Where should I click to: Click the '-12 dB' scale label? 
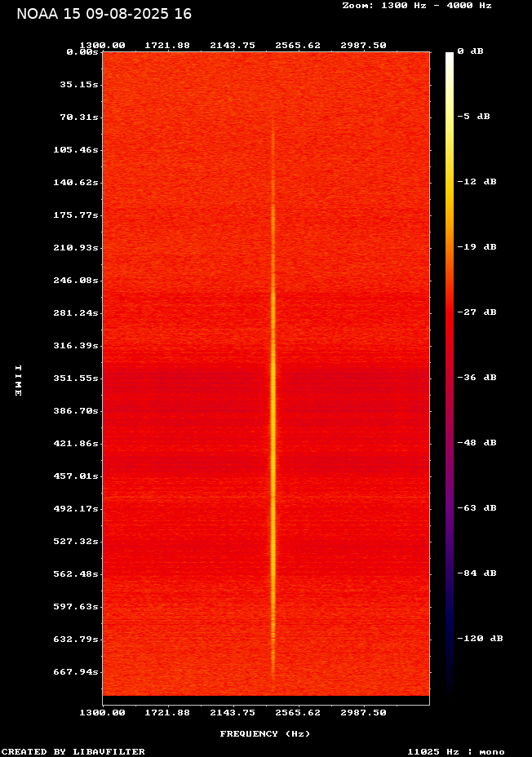click(477, 182)
